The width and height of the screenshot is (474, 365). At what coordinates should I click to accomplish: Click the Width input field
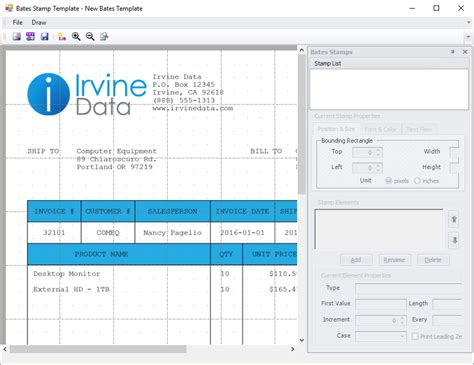(454, 152)
